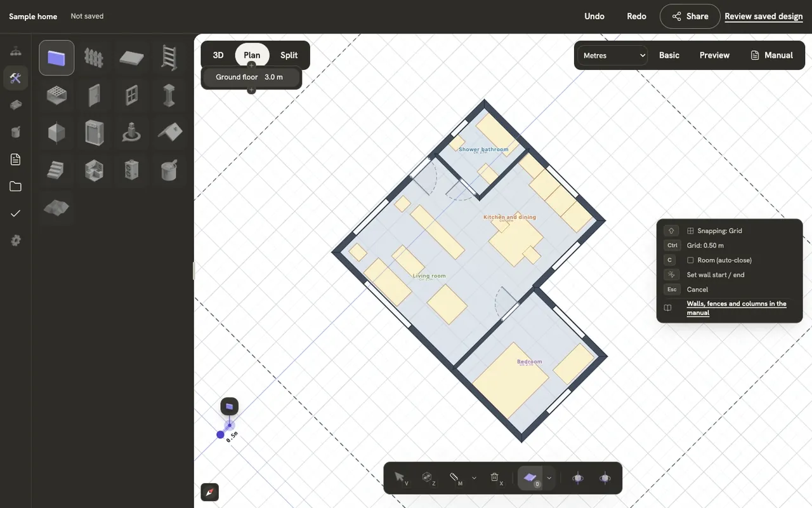Open the paint bucket sidebar tab

point(16,132)
